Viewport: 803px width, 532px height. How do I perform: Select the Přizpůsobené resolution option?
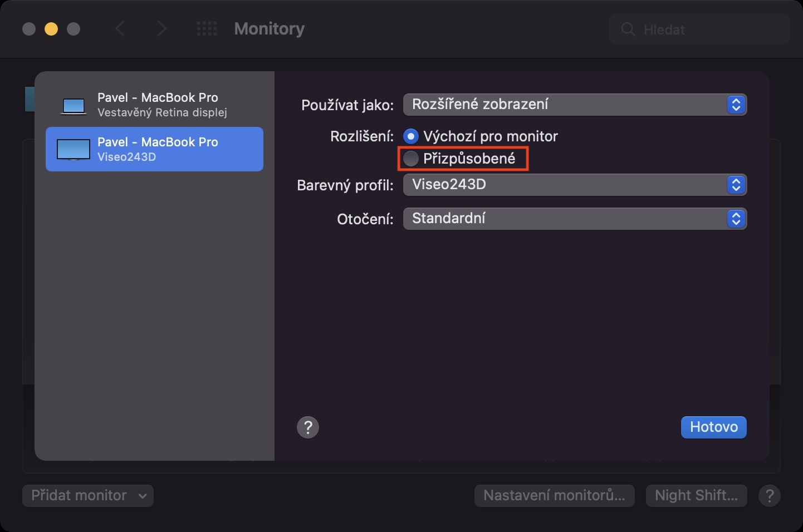[x=411, y=159]
